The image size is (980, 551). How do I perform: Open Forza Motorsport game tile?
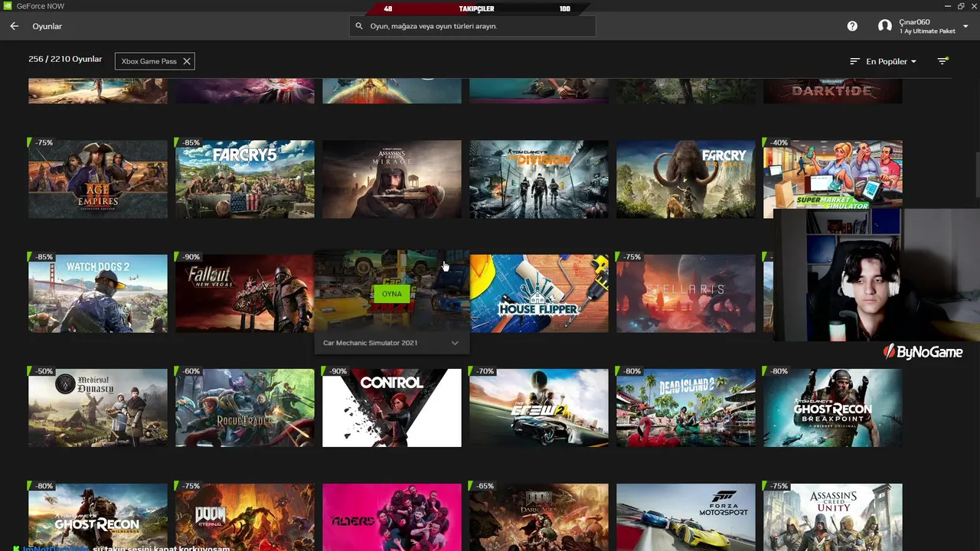(x=686, y=517)
